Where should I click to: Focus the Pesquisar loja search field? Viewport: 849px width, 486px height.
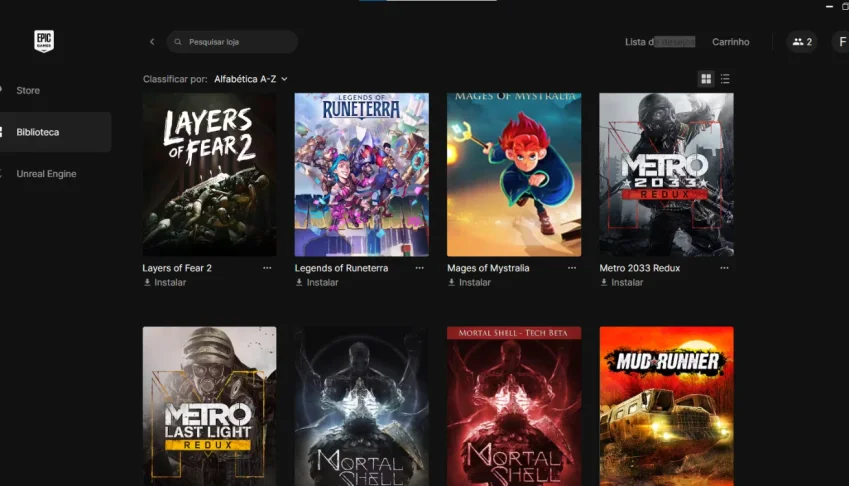(232, 42)
